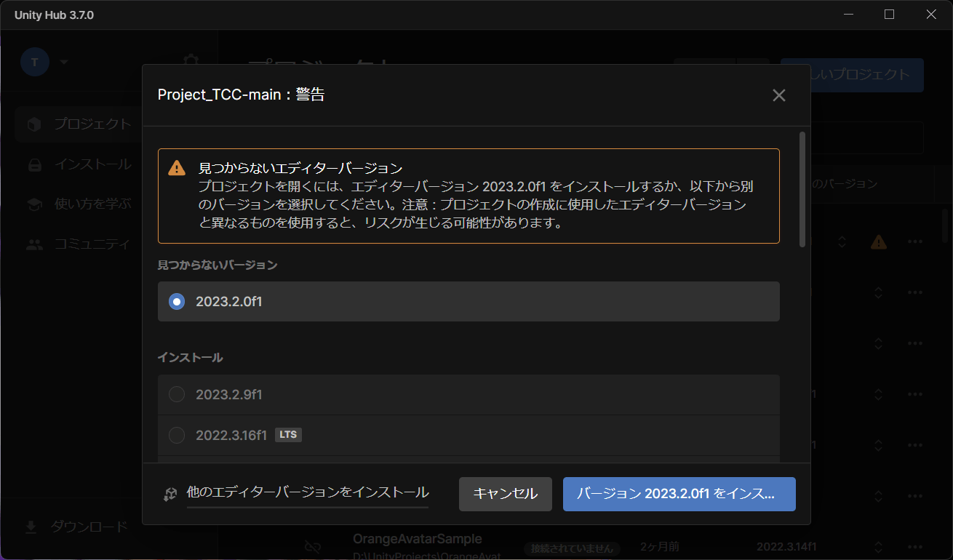
Task: Click the OrangeAvatarSample project name
Action: click(x=418, y=539)
